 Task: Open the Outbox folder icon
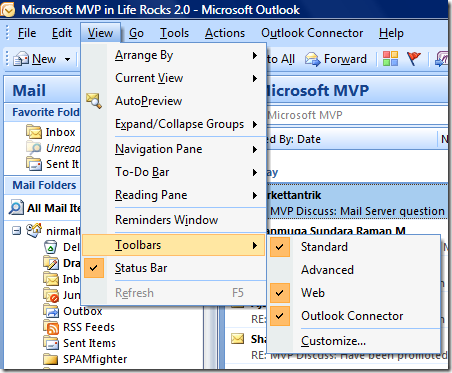(x=51, y=311)
